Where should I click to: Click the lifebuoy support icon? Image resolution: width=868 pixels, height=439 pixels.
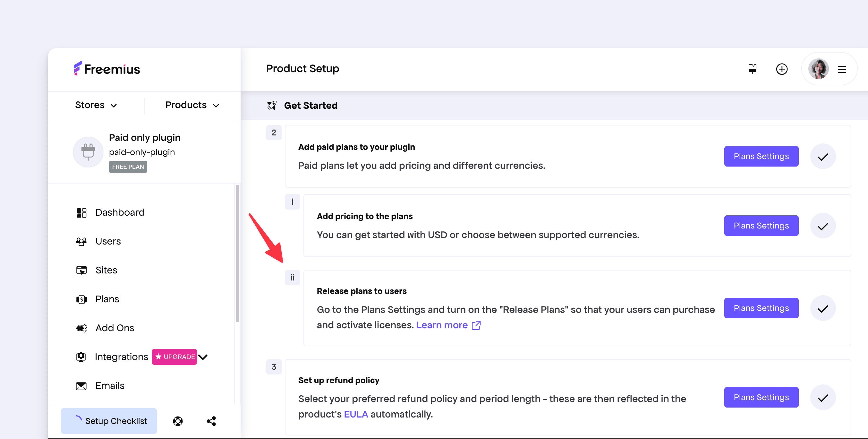point(178,421)
